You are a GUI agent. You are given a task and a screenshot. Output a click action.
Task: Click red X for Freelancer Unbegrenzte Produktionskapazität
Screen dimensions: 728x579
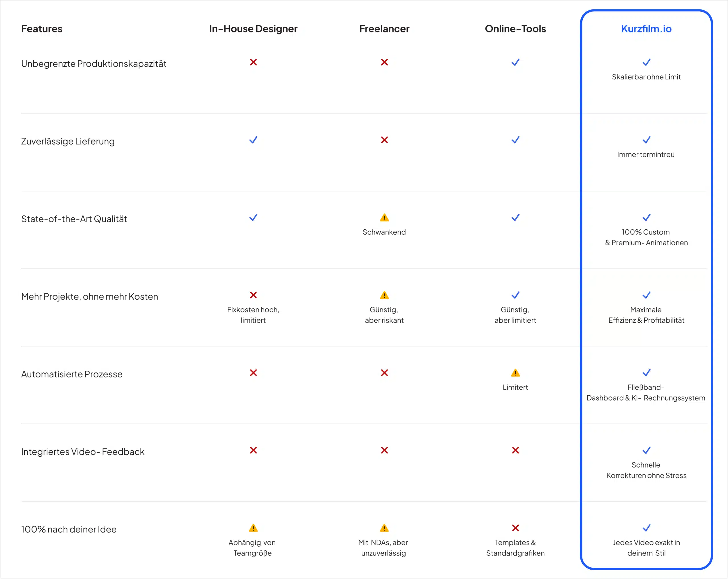point(384,62)
